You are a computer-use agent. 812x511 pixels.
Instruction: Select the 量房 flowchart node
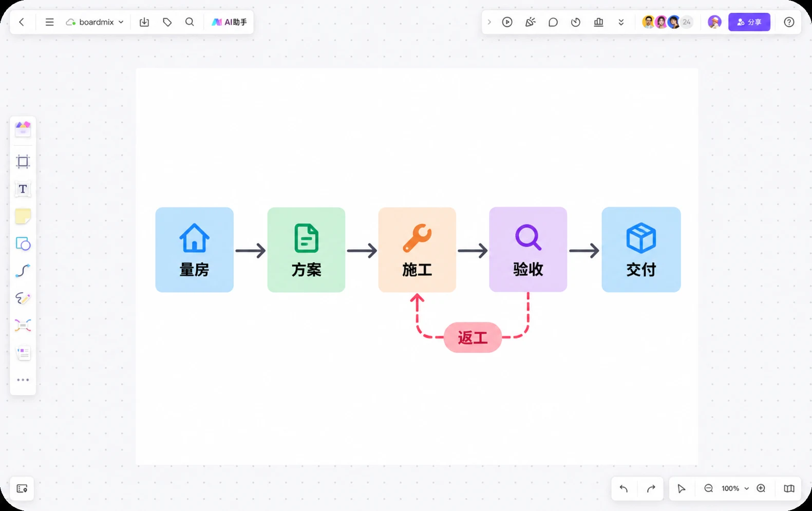pyautogui.click(x=195, y=250)
